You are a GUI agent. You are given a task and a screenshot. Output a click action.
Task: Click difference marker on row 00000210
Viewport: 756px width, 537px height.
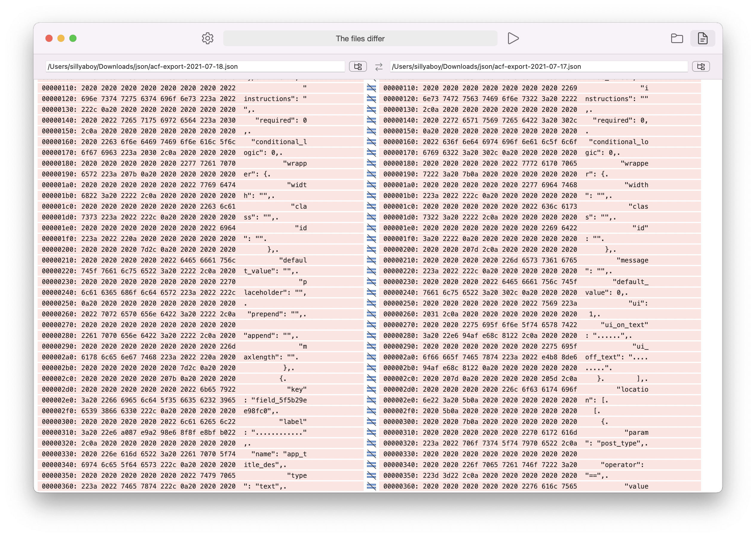pos(371,260)
